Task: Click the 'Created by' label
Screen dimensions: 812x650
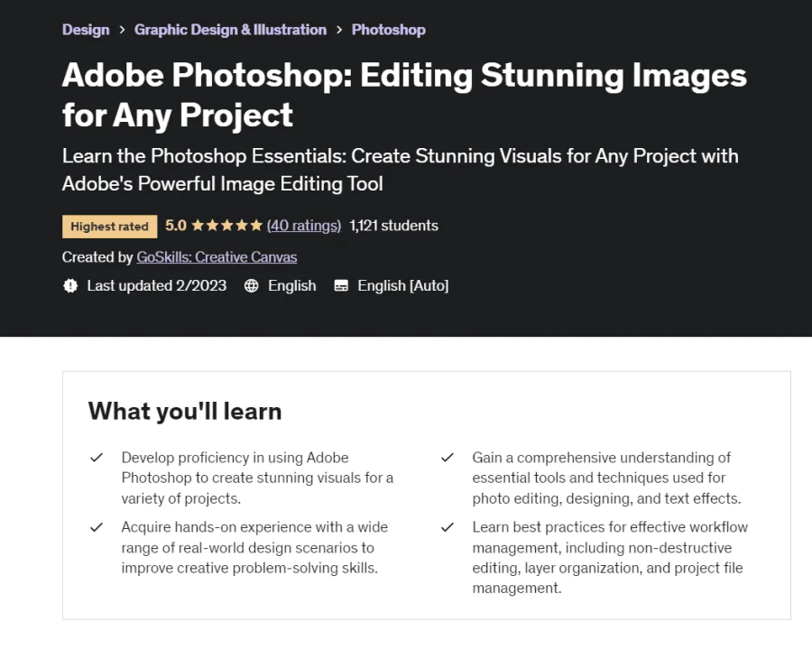Action: 97,257
